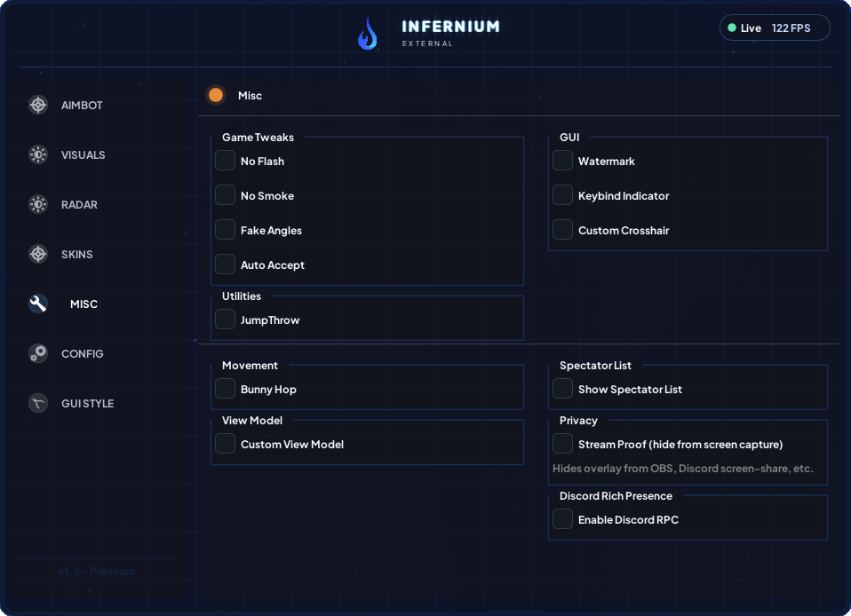Click the Game Tweaks group title
The width and height of the screenshot is (851, 616).
click(x=258, y=138)
